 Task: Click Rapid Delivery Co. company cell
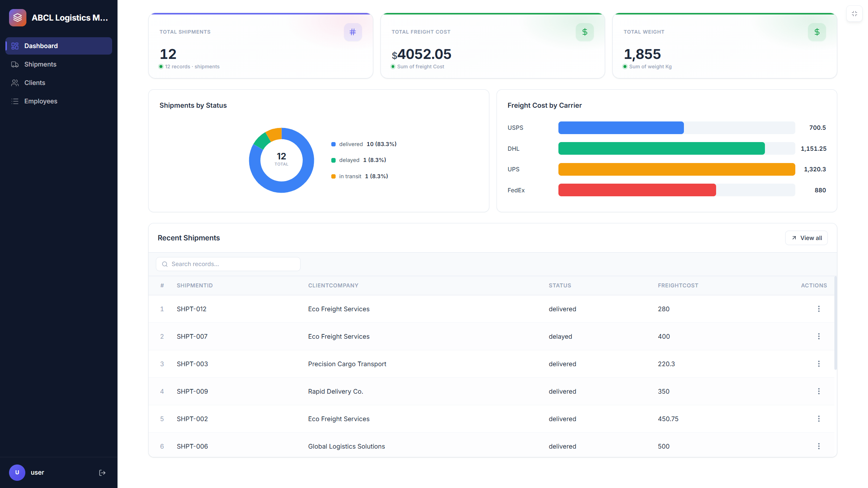(336, 391)
